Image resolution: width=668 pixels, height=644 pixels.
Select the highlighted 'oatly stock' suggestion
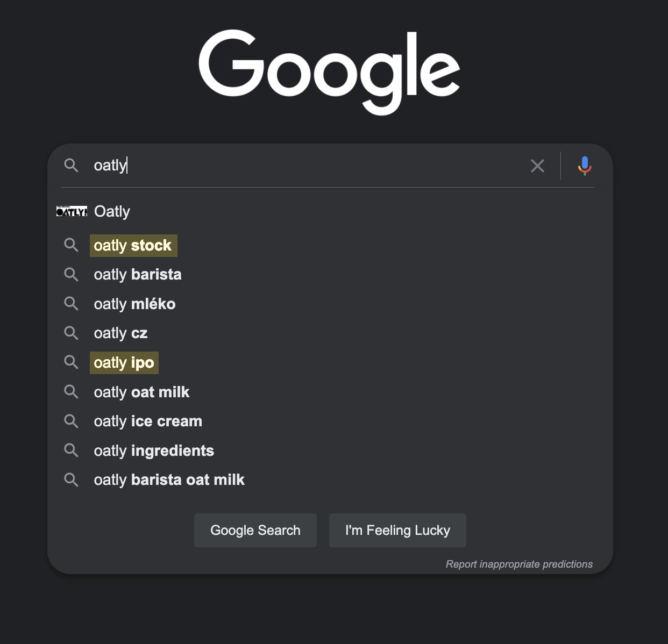pos(133,245)
